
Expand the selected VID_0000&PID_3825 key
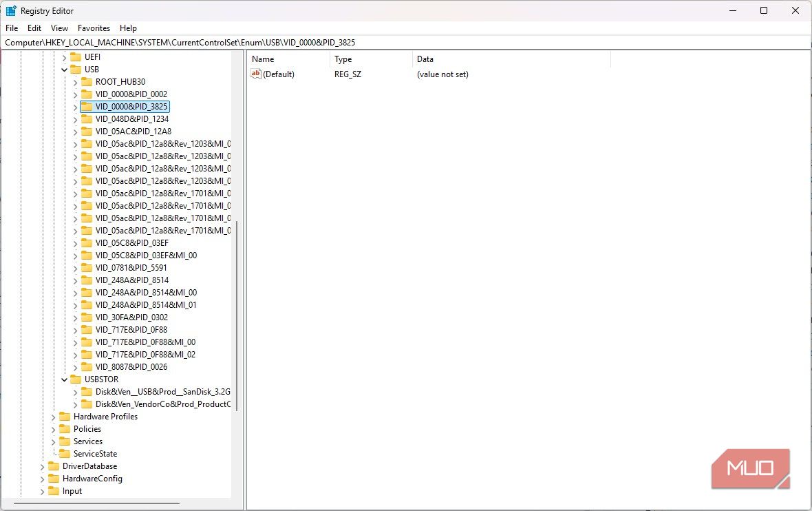(x=75, y=107)
